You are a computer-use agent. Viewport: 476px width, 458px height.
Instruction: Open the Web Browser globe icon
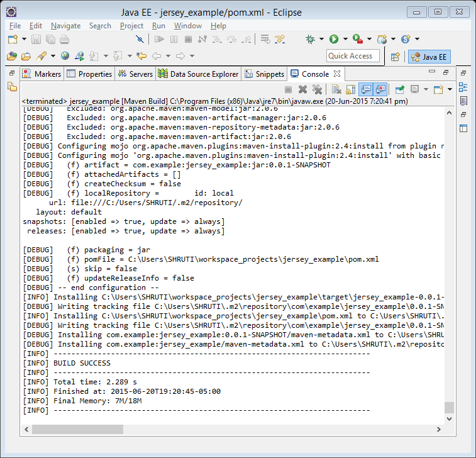click(65, 56)
